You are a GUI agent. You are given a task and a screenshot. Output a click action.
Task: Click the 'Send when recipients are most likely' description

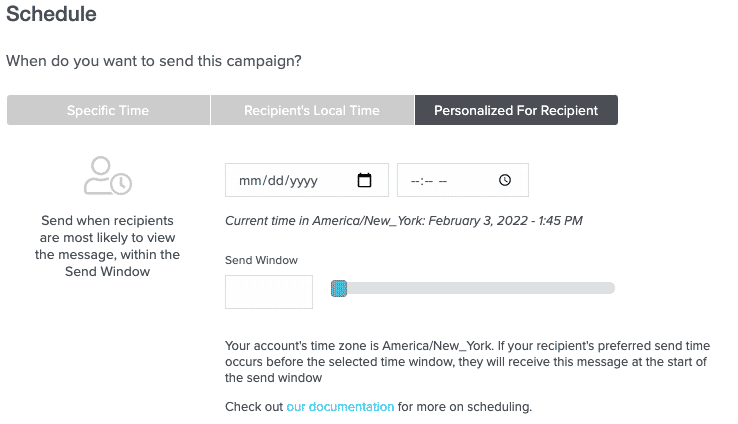(x=107, y=245)
